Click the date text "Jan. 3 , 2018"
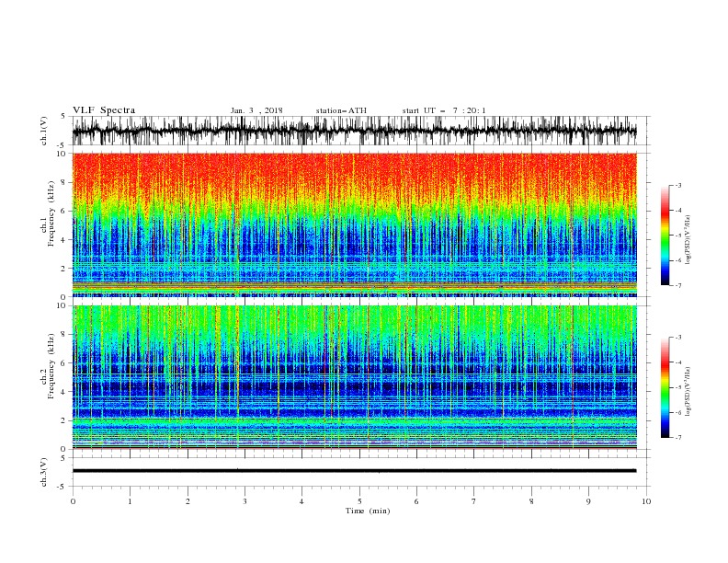728x563 pixels. (x=256, y=110)
